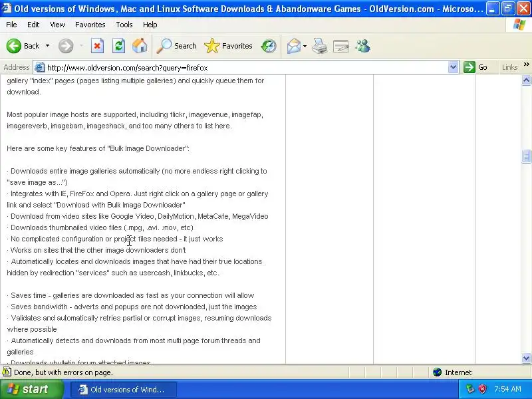The image size is (532, 399).
Task: Go back with the green Back arrow
Action: tap(23, 46)
